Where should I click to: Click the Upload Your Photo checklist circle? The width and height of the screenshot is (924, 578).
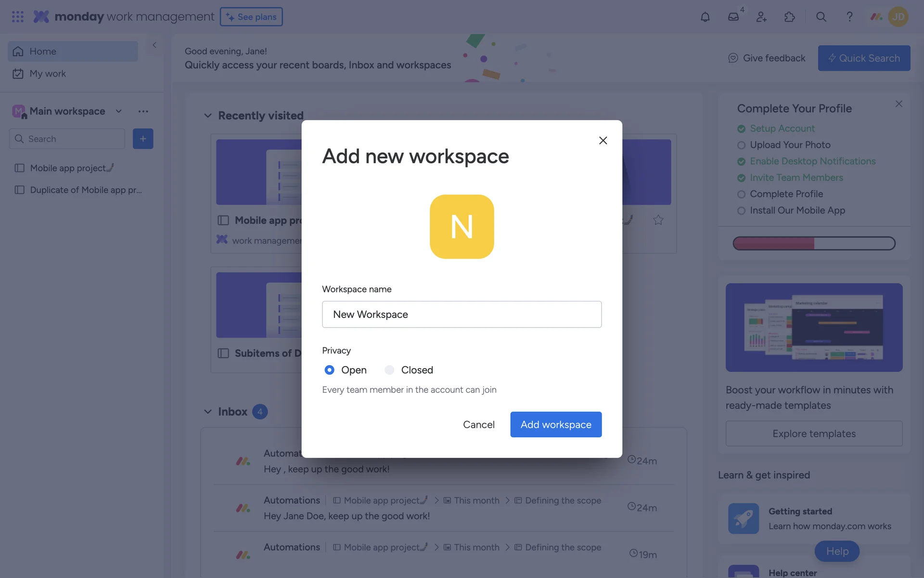741,145
